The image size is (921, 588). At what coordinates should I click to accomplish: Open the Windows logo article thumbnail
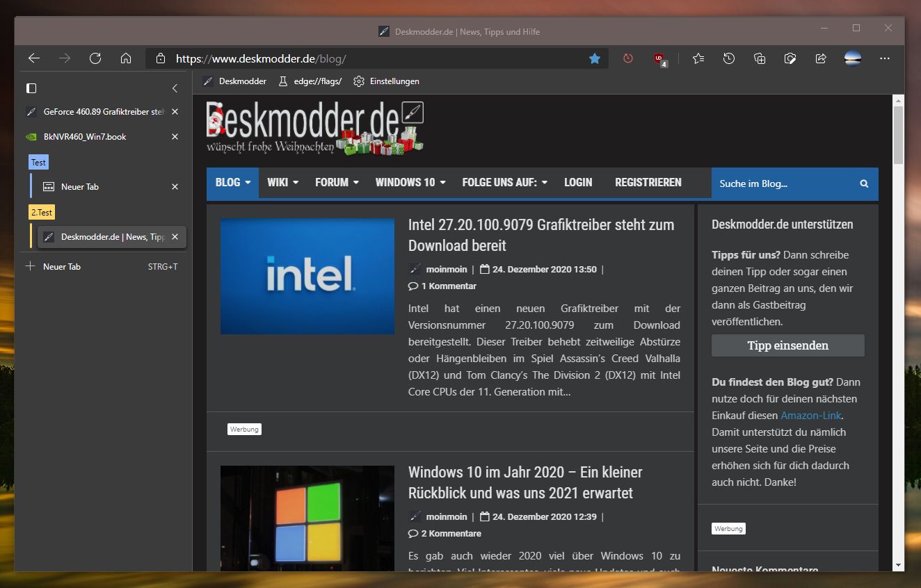307,518
